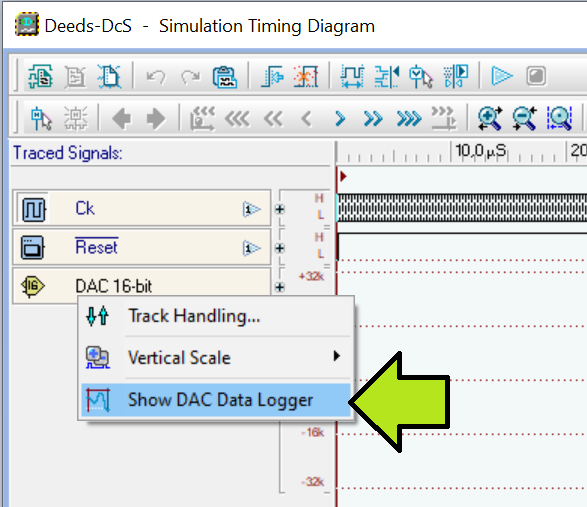
Task: Click the triple chevron fast forward icon
Action: pyautogui.click(x=409, y=119)
